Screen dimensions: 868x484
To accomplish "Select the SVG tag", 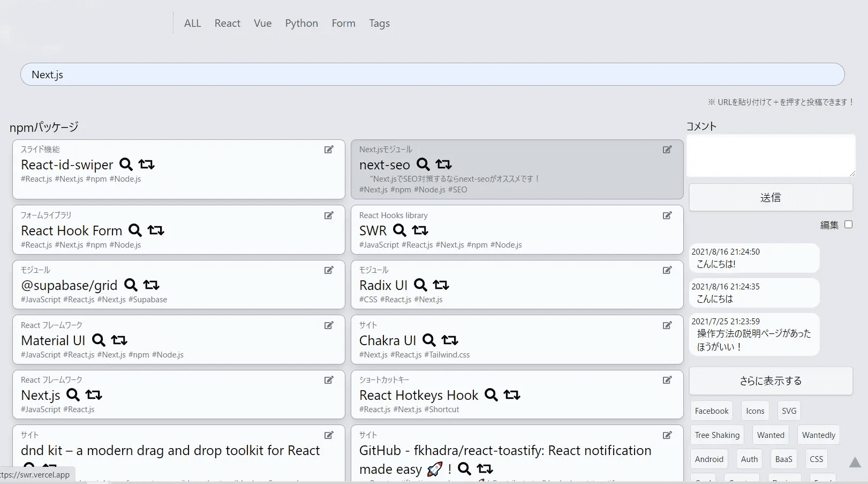I will pyautogui.click(x=789, y=411).
